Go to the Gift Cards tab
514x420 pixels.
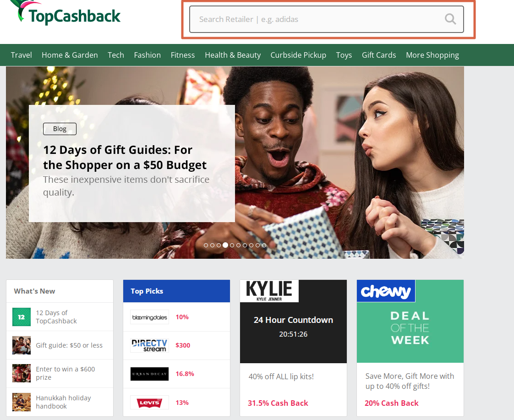tap(379, 55)
